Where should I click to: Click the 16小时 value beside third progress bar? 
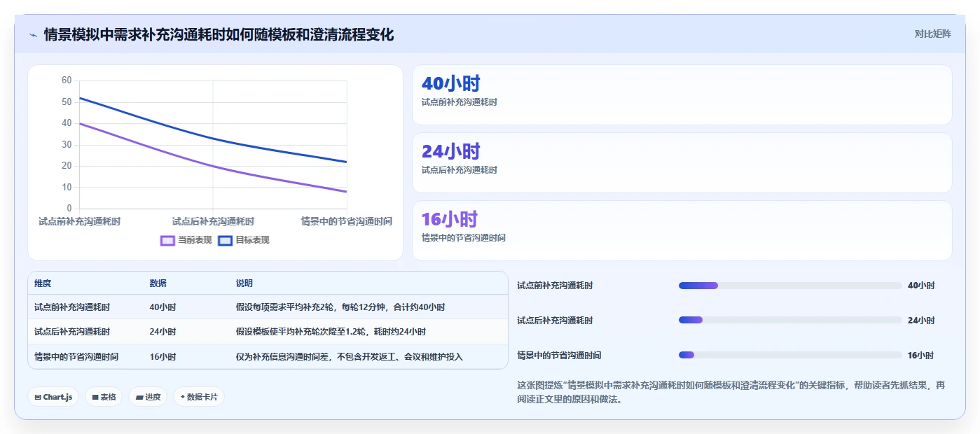pos(920,356)
